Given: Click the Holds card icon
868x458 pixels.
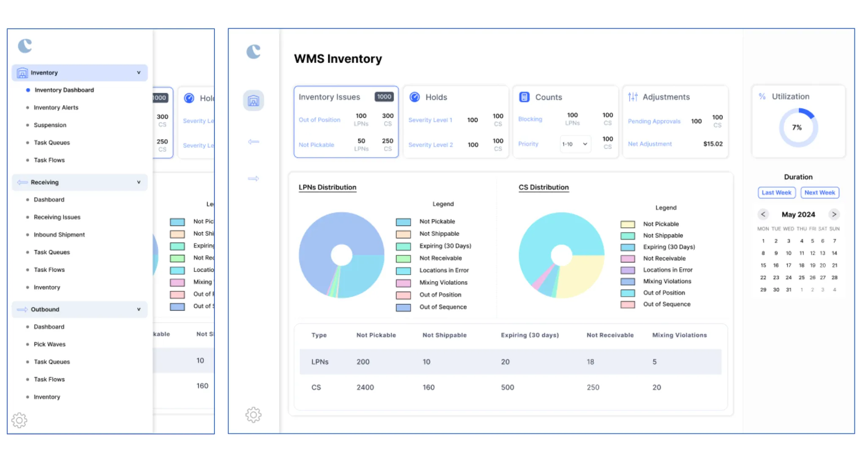Looking at the screenshot, I should pyautogui.click(x=415, y=97).
